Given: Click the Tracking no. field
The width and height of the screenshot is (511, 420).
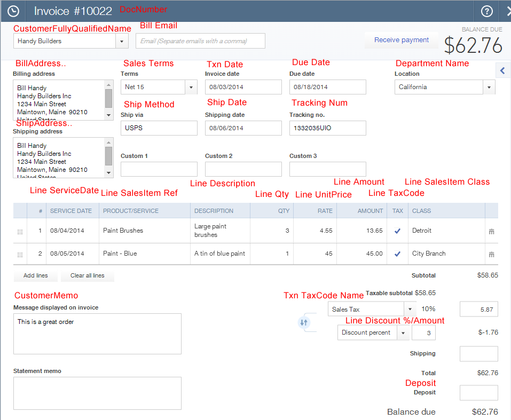Looking at the screenshot, I should point(327,128).
